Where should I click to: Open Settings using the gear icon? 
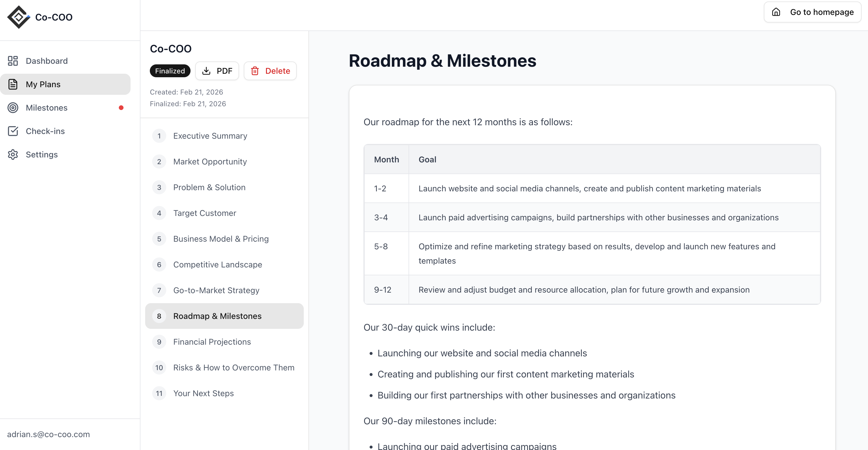13,154
